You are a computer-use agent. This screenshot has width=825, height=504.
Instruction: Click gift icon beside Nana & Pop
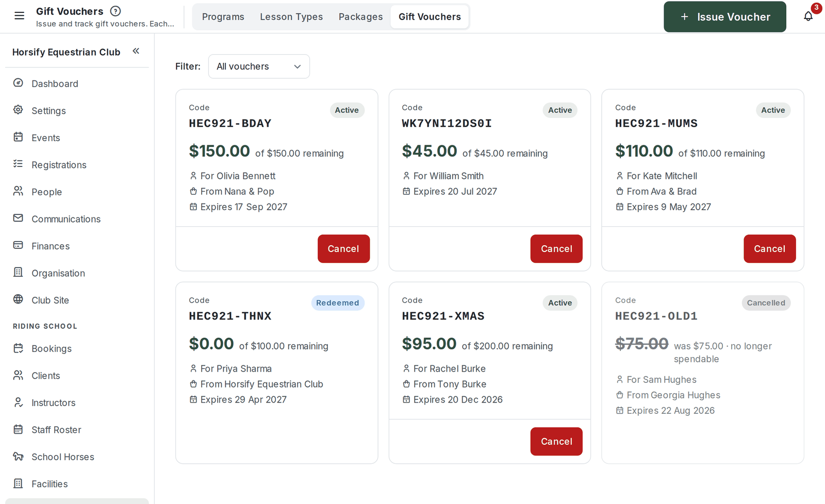tap(193, 191)
